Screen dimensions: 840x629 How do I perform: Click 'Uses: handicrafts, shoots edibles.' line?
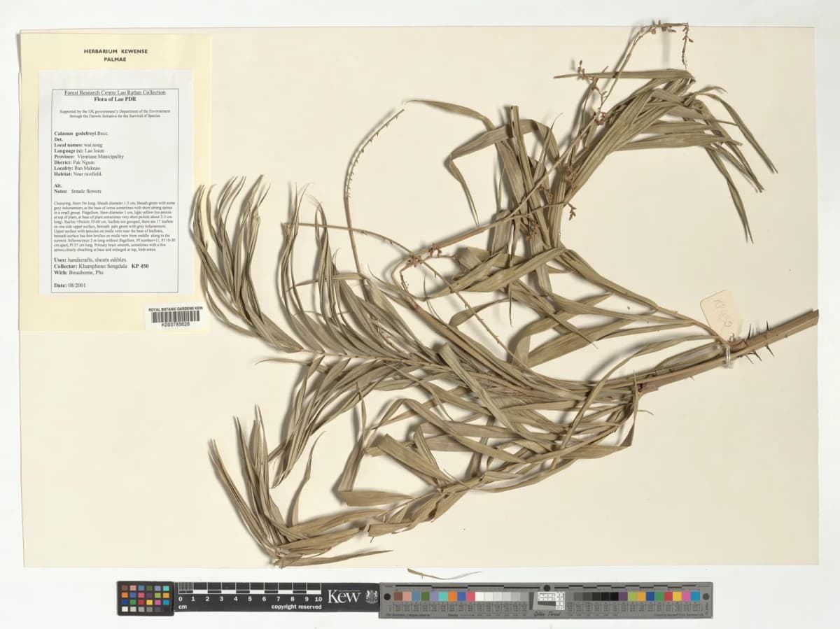(x=90, y=260)
